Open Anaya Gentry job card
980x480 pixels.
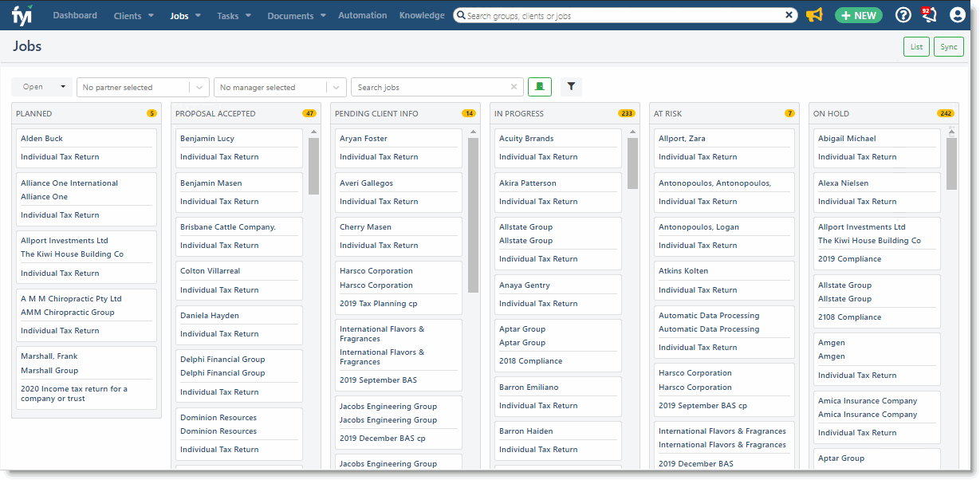tap(558, 294)
